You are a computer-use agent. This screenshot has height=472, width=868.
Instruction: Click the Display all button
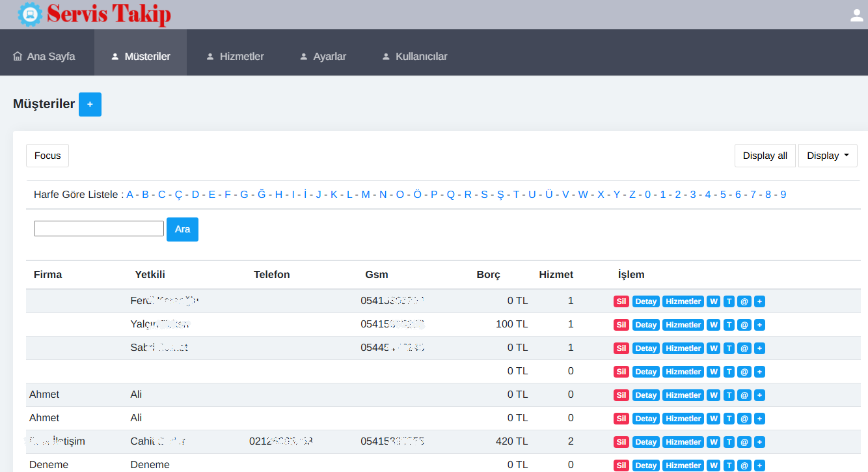(765, 156)
